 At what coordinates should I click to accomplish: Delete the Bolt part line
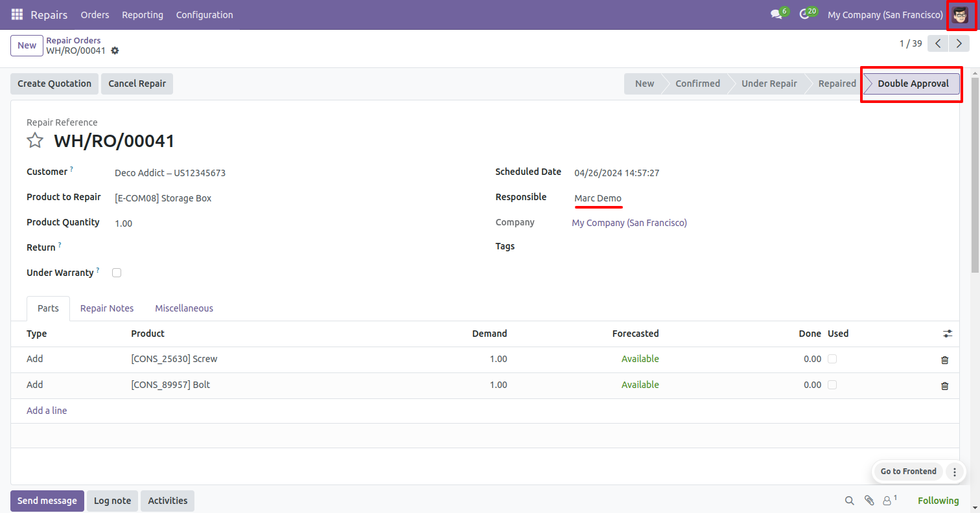(x=944, y=385)
